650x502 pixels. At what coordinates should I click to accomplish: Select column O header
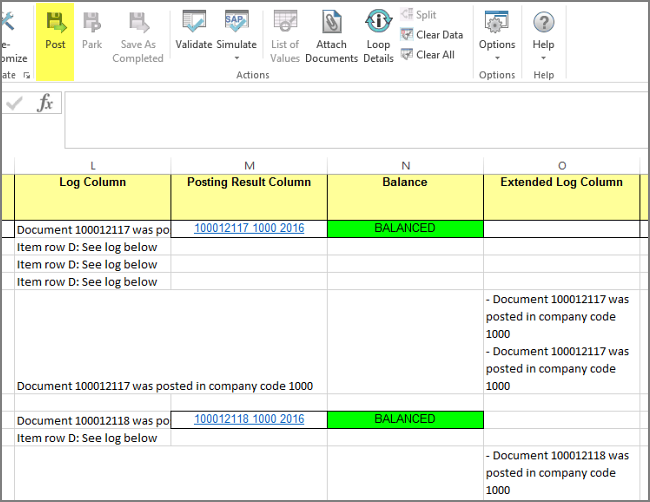point(562,166)
